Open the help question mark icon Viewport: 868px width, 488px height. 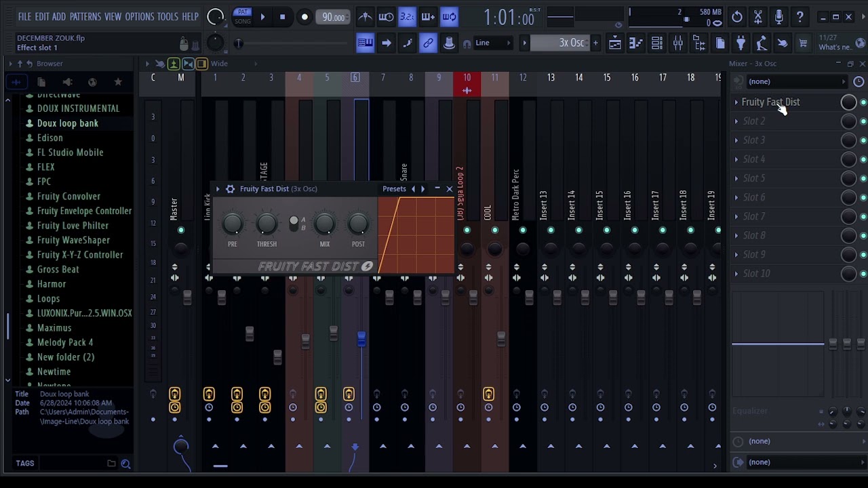pos(800,17)
